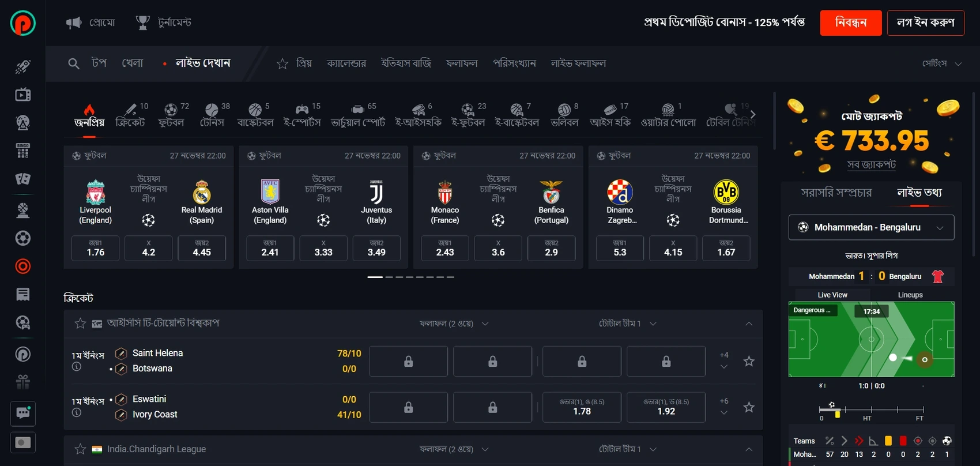Collapse the ICC T20 World Cup section
The height and width of the screenshot is (466, 980).
coord(749,324)
